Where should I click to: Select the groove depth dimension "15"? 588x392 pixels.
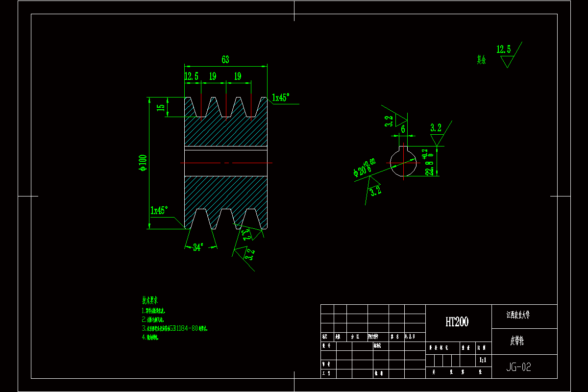(161, 107)
